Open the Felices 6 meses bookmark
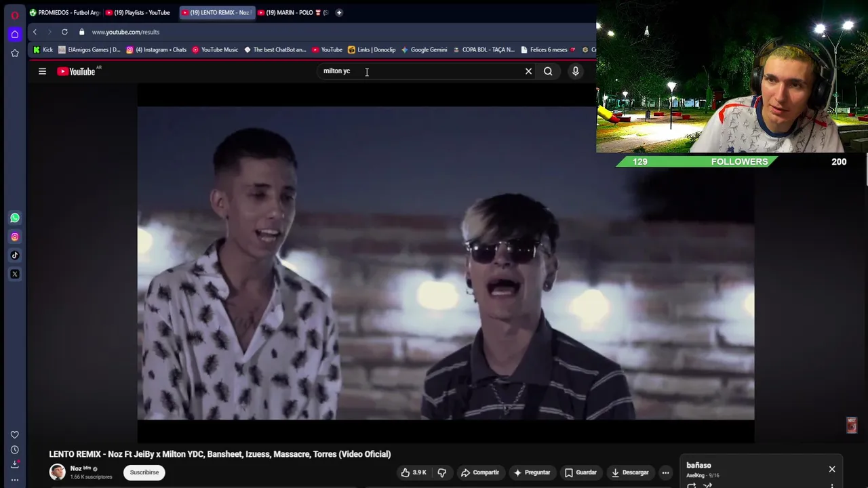The width and height of the screenshot is (868, 488). pos(548,49)
